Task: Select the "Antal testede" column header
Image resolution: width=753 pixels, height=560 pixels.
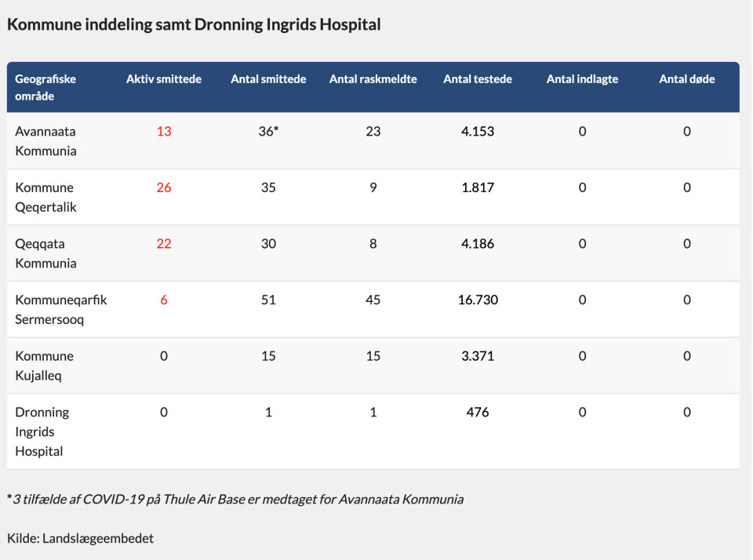Action: click(478, 79)
